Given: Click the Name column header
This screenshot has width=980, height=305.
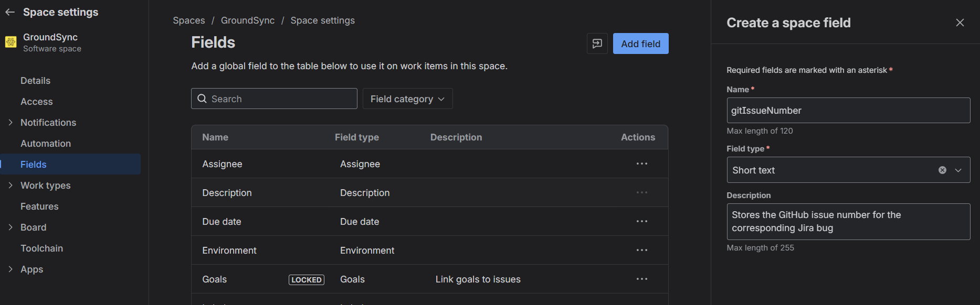Looking at the screenshot, I should 215,137.
